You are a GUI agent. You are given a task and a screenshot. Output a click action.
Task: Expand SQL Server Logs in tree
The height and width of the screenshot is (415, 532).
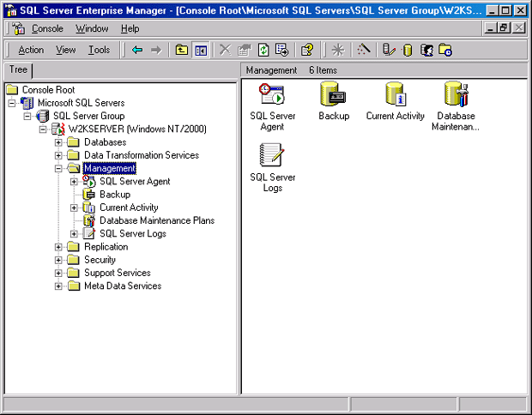(74, 234)
